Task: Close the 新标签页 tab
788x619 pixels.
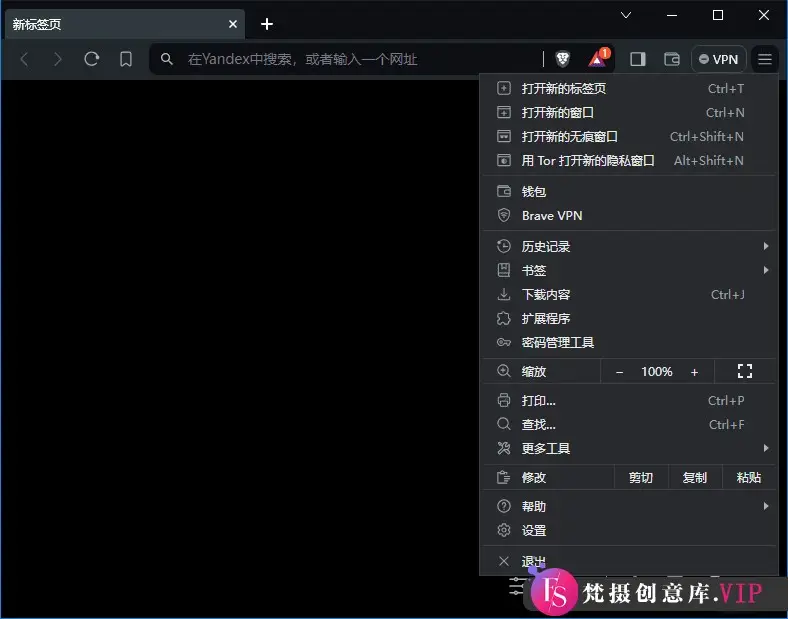Action: [x=233, y=24]
